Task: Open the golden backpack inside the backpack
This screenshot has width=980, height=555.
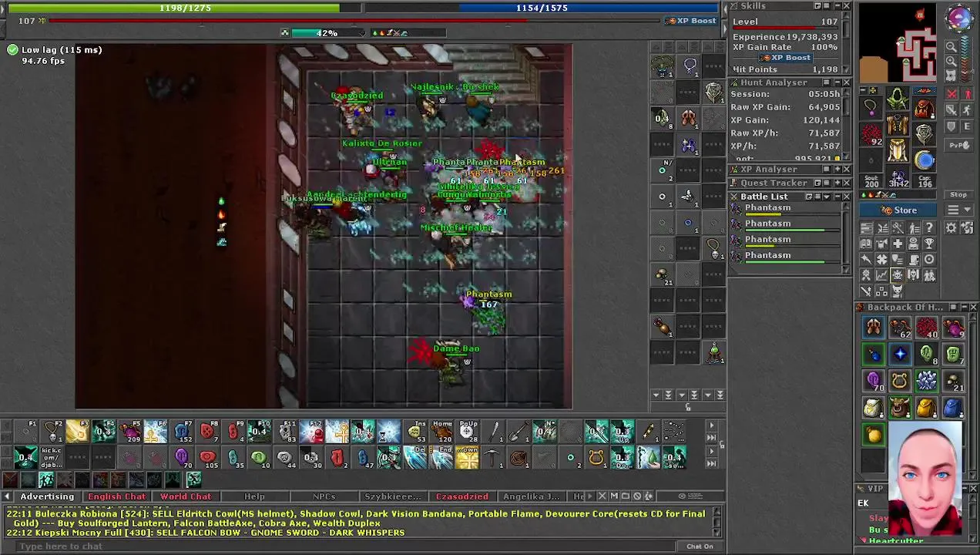Action: coord(927,408)
